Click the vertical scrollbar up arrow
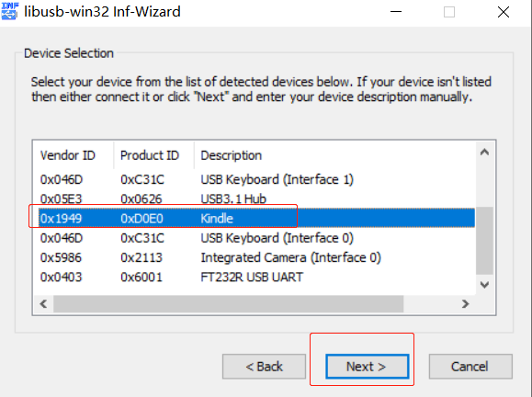The image size is (532, 397). [x=484, y=152]
